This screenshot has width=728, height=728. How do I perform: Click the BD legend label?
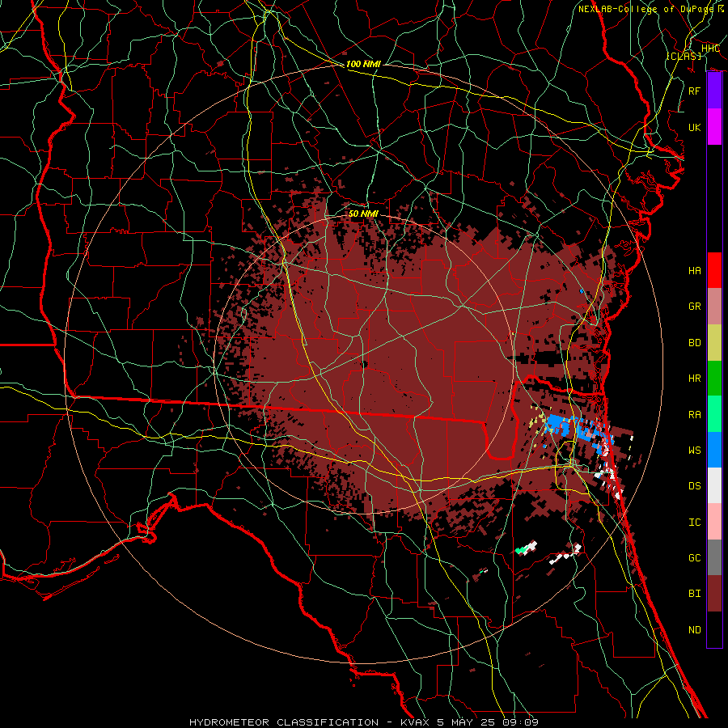(694, 343)
